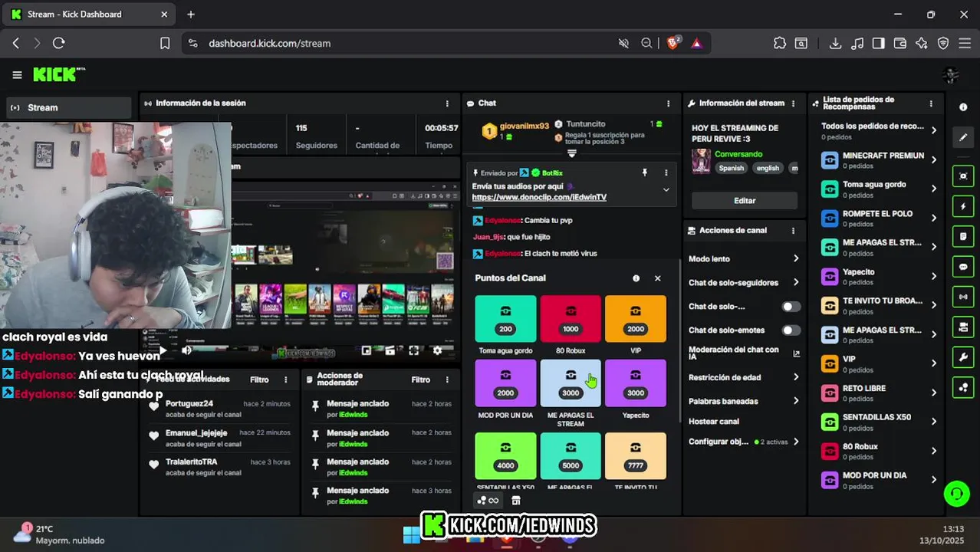This screenshot has width=980, height=552.
Task: Click the Editar stream info button
Action: coord(745,200)
